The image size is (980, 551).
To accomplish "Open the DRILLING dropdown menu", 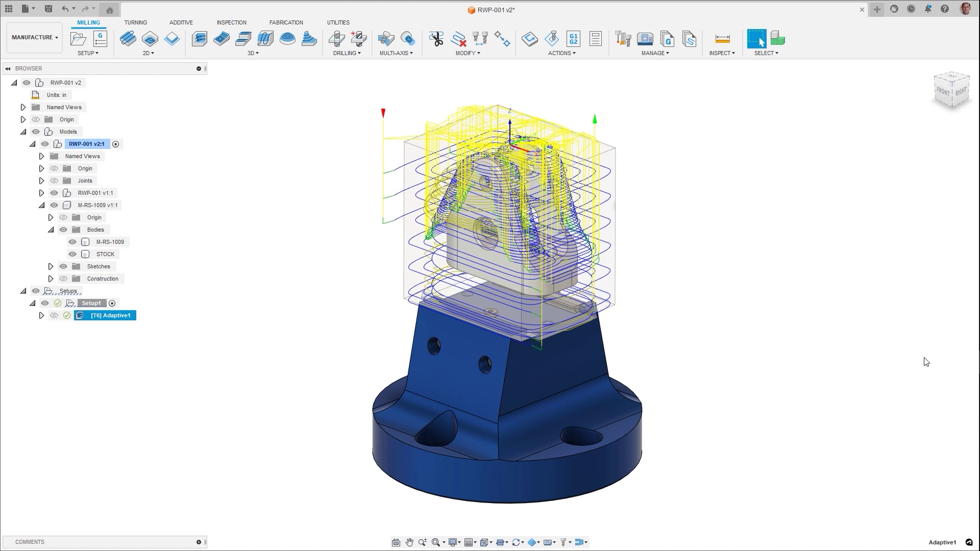I will (347, 53).
